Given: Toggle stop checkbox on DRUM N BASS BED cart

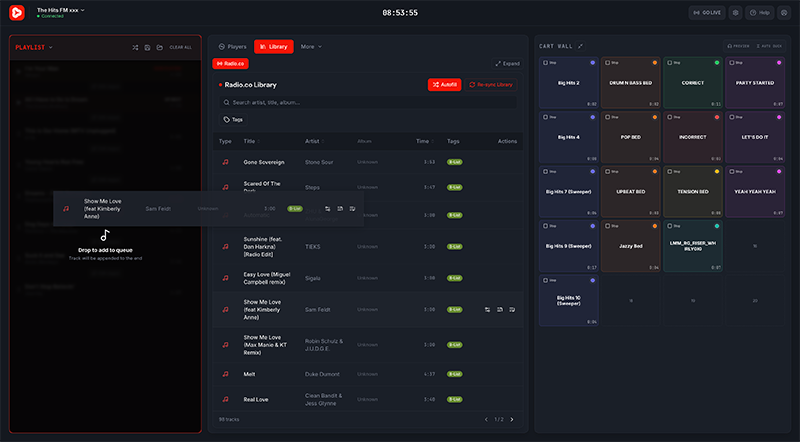Looking at the screenshot, I should (x=608, y=63).
